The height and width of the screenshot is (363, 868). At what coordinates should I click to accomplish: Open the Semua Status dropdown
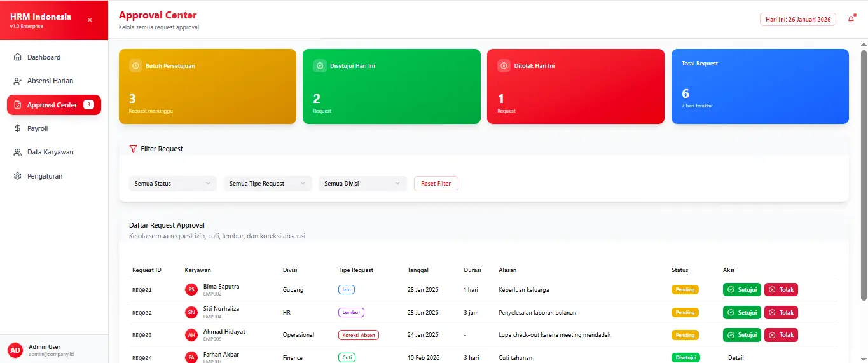[172, 184]
